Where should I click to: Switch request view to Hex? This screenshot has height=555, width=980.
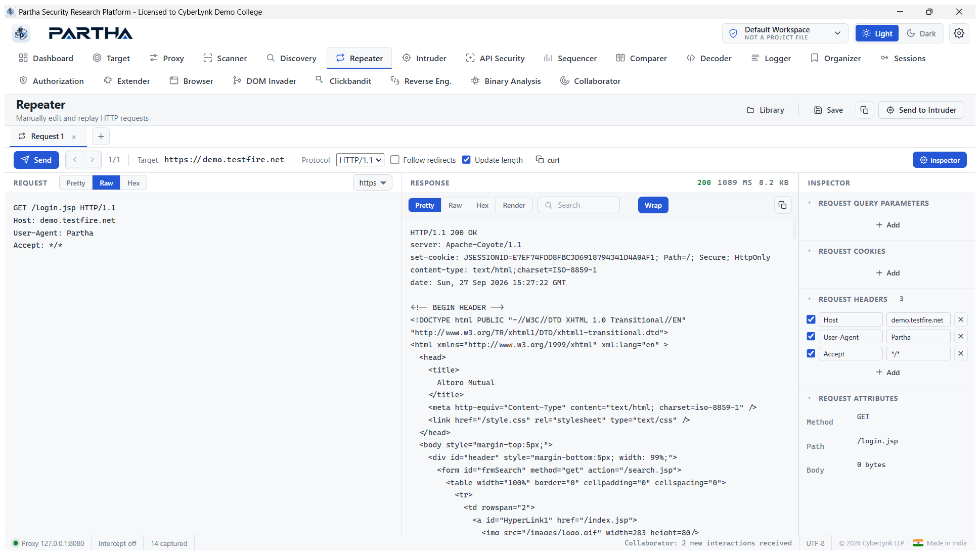[133, 183]
